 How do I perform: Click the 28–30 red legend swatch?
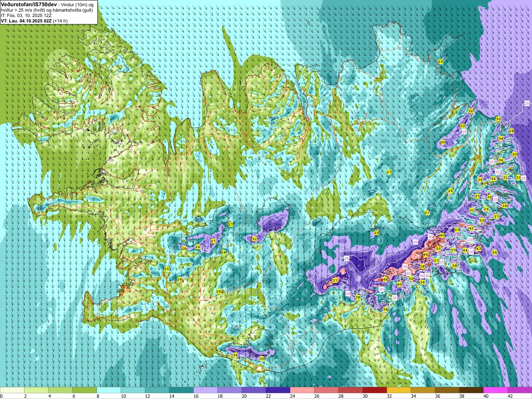tap(350, 390)
